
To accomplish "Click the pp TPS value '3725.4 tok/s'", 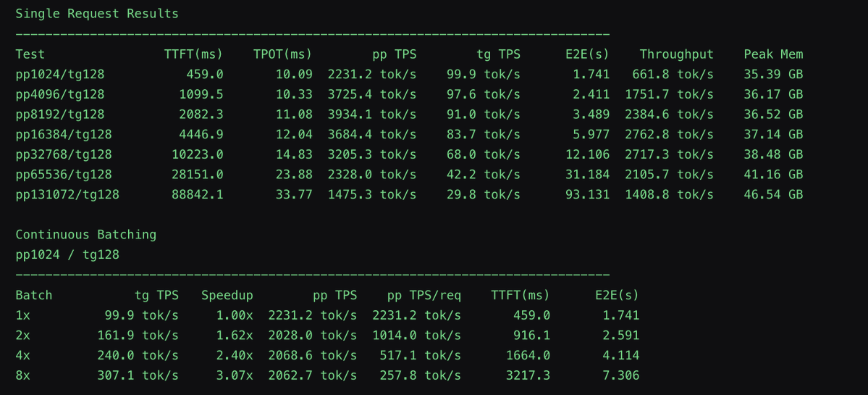I will [372, 94].
